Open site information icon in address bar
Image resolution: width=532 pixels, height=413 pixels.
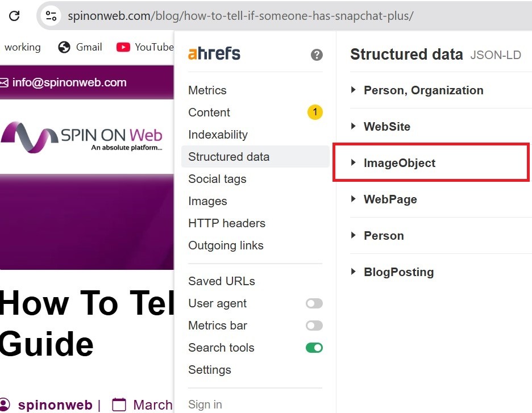(51, 15)
